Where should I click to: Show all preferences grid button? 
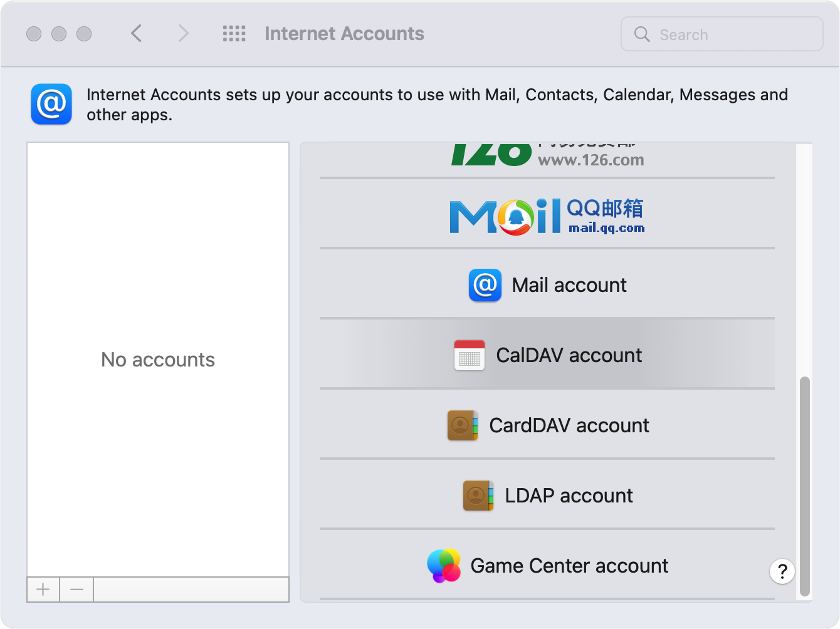click(234, 33)
